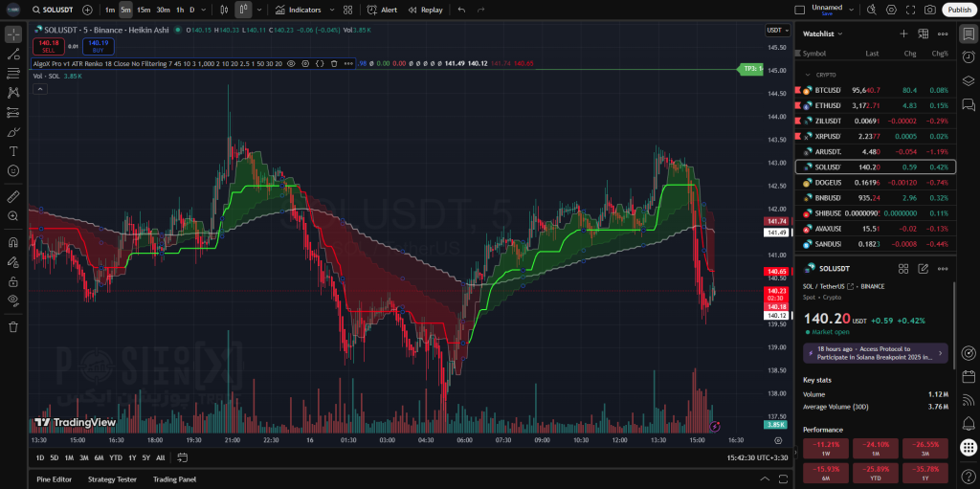Enter fullscreen mode
This screenshot has height=489, width=980.
tap(911, 10)
